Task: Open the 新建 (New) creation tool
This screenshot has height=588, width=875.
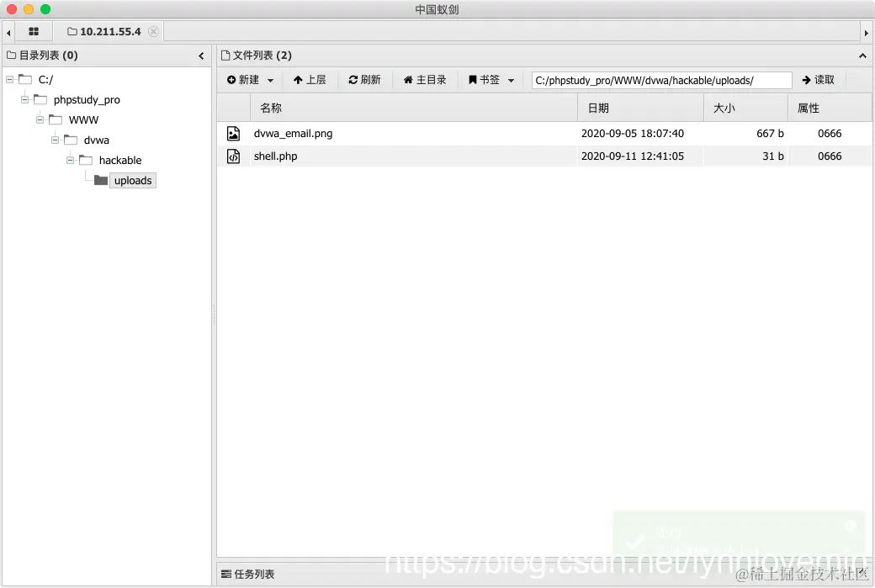Action: [x=243, y=79]
